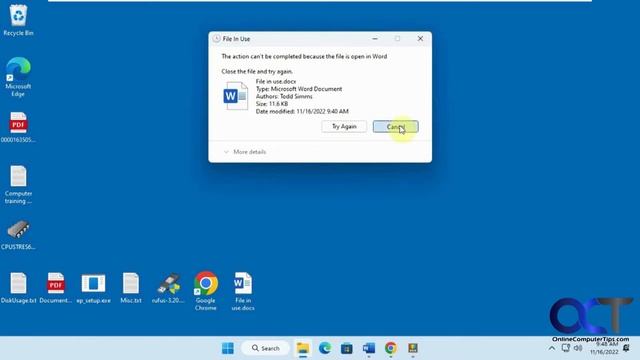Open File Explorer from the taskbar
Image resolution: width=640 pixels, height=360 pixels.
tap(303, 348)
